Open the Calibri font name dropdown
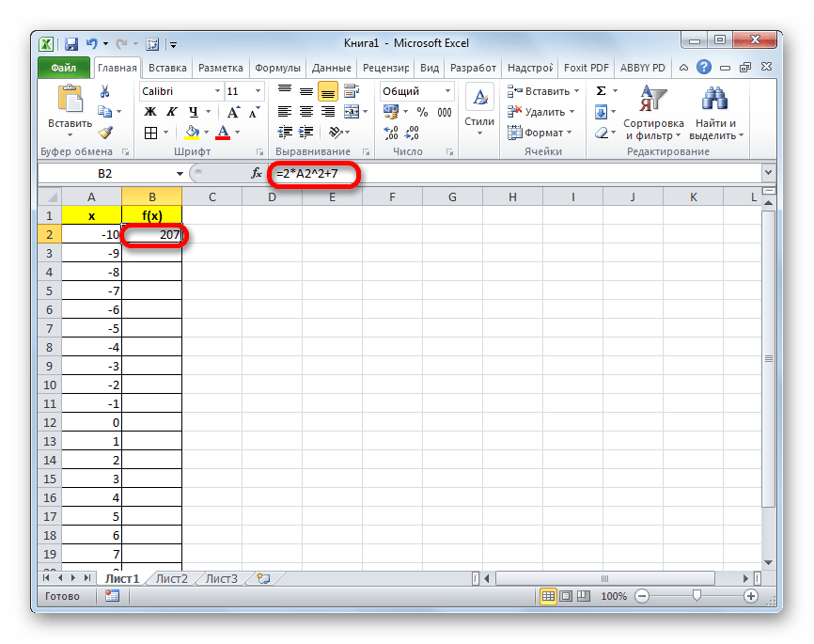814x644 pixels. [x=213, y=91]
